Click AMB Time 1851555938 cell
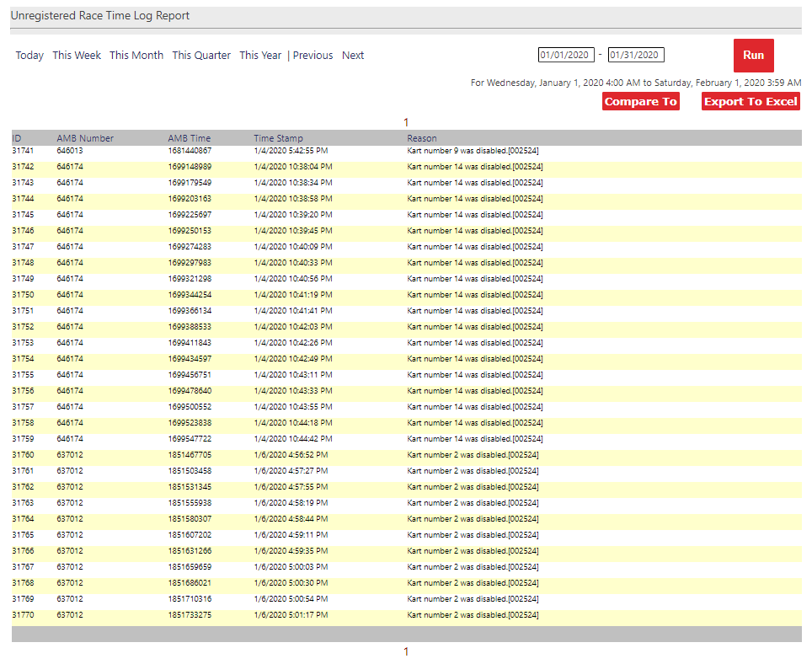Screen dimensions: 812x664 (x=190, y=504)
